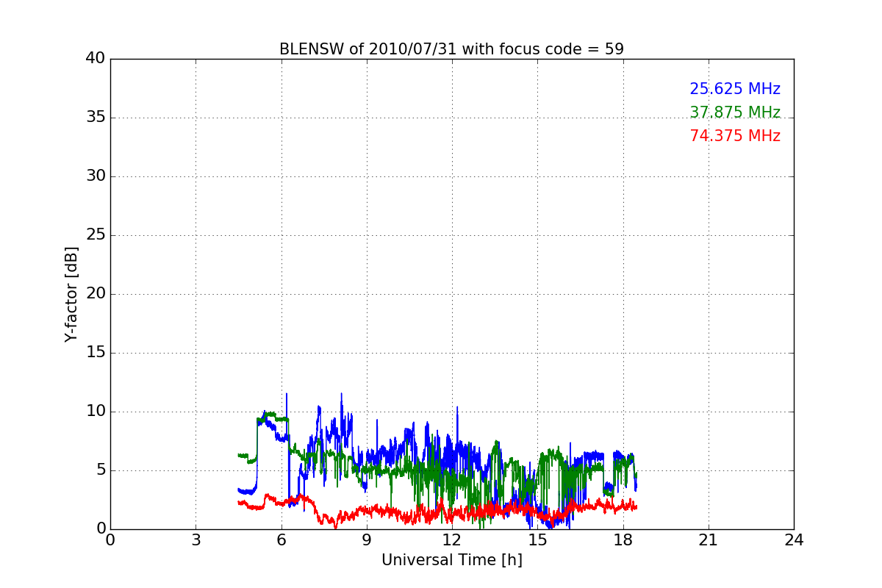
Task: Click the x-axis tick label '9'
Action: [367, 540]
